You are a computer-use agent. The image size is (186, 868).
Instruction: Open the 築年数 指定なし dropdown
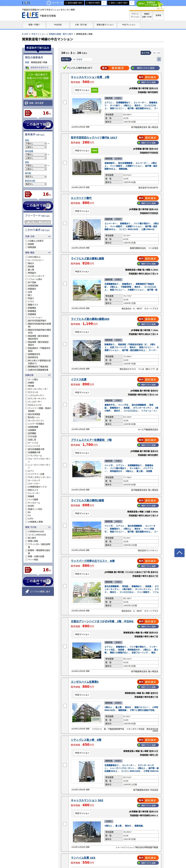36,176
